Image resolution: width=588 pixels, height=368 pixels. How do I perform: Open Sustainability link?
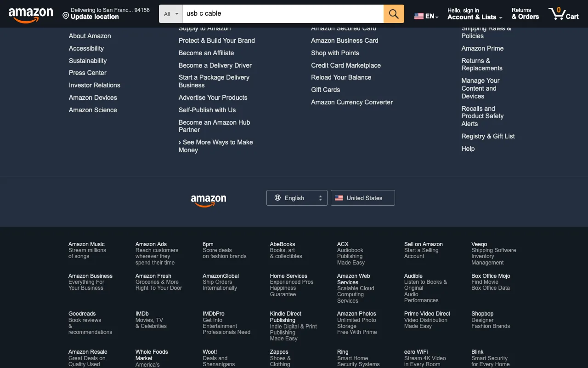pos(88,61)
